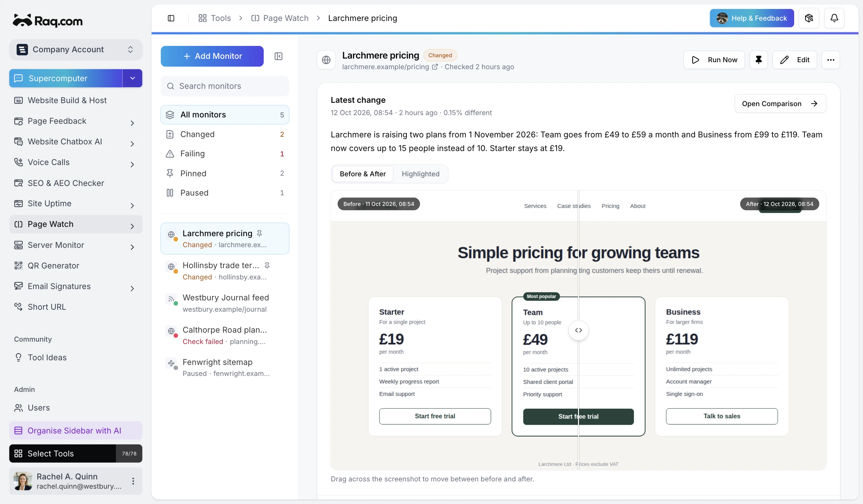Expand Page Feedback submenu
This screenshot has height=504, width=863.
132,123
